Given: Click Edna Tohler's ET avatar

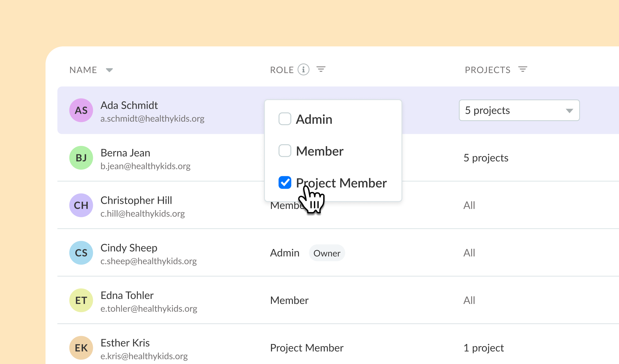Looking at the screenshot, I should [x=81, y=300].
